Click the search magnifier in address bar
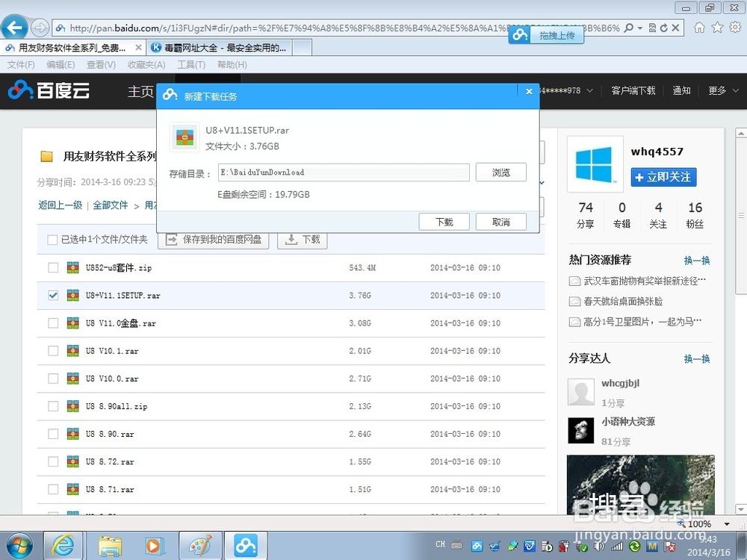Image resolution: width=747 pixels, height=560 pixels. 629,28
